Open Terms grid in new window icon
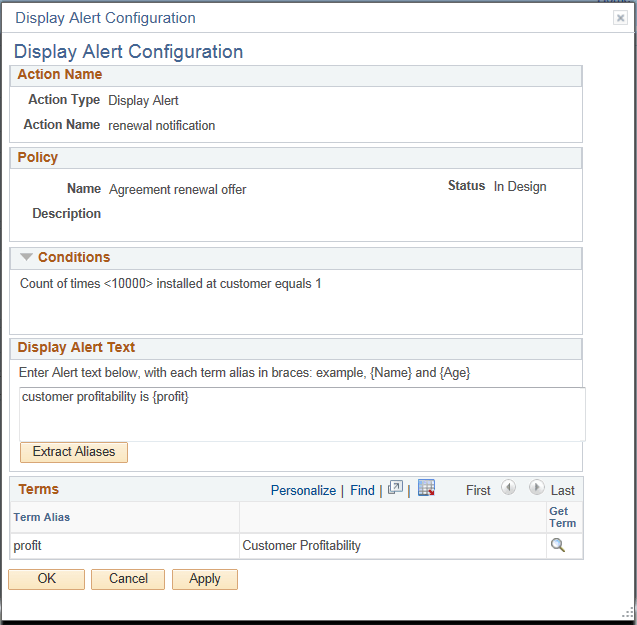Screen dimensions: 637x625 395,487
